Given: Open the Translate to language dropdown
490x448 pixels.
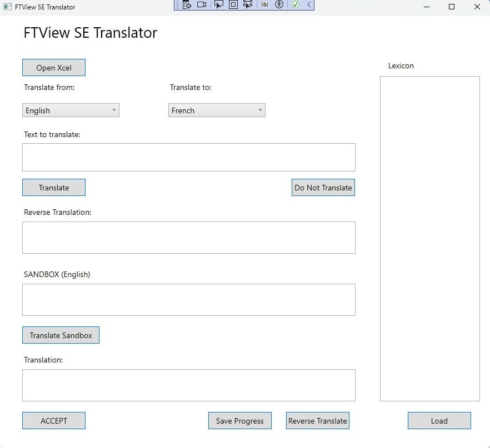Looking at the screenshot, I should 217,110.
